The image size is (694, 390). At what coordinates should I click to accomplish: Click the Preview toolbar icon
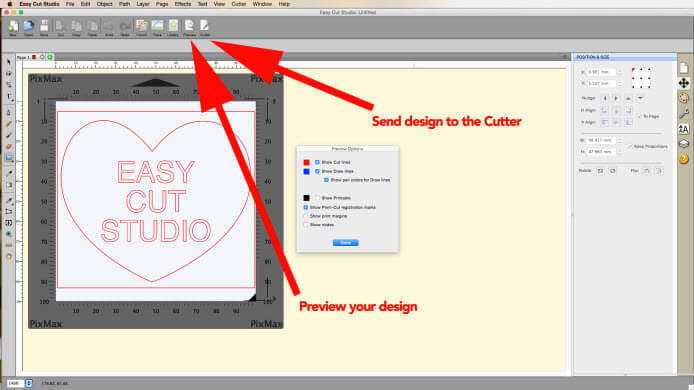click(189, 27)
